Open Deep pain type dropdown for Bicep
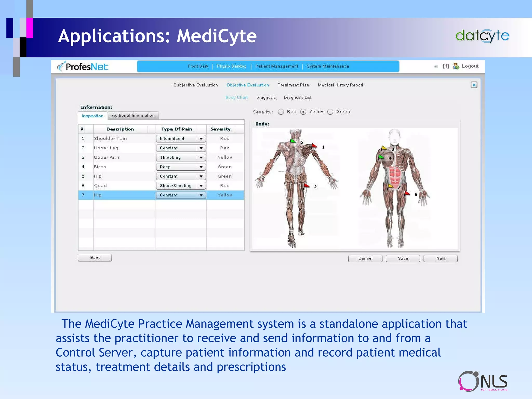This screenshot has height=399, width=532. (x=181, y=167)
